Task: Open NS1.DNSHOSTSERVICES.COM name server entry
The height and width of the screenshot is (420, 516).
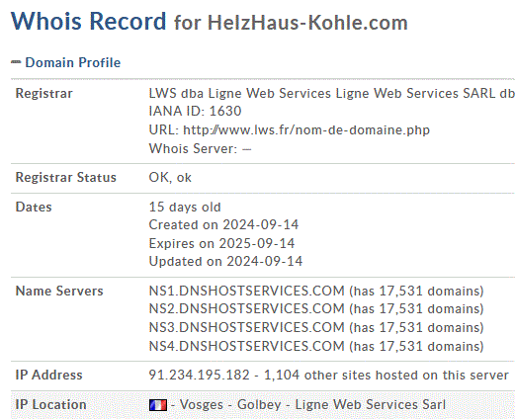Action: click(x=246, y=291)
